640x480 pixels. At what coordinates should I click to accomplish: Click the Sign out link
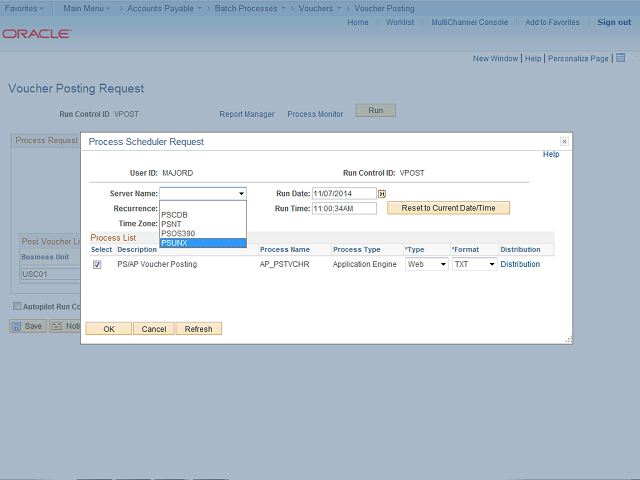coord(614,22)
